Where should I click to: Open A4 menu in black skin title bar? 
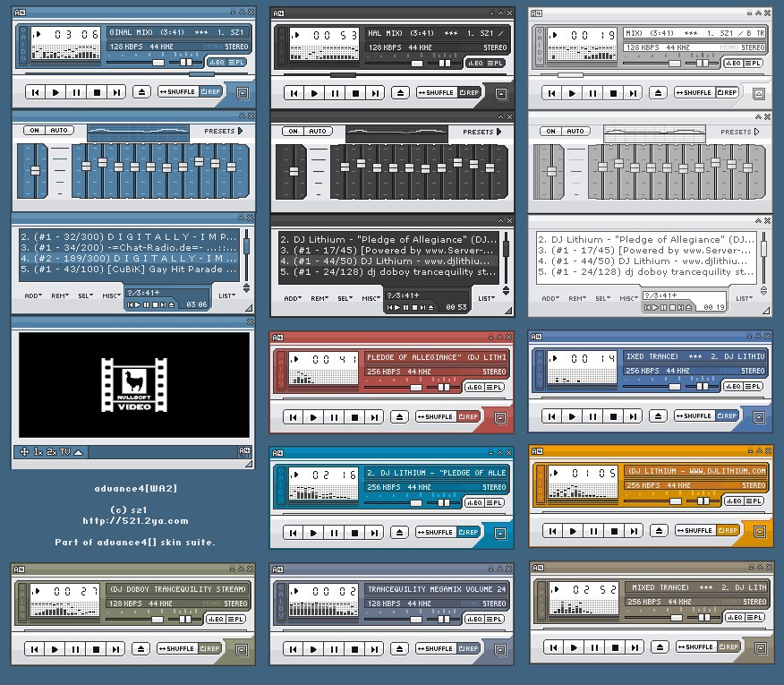(278, 13)
